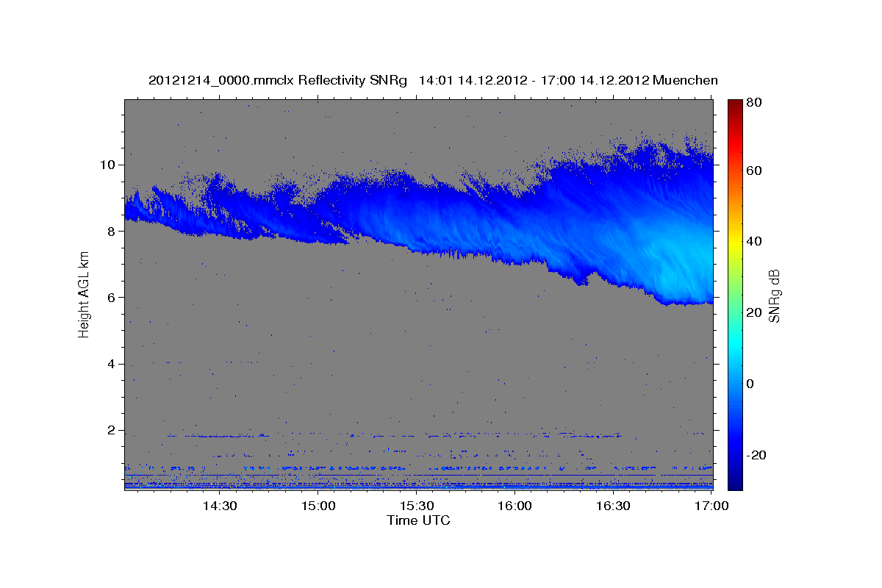Click the 16:30 time tick label

[x=613, y=506]
